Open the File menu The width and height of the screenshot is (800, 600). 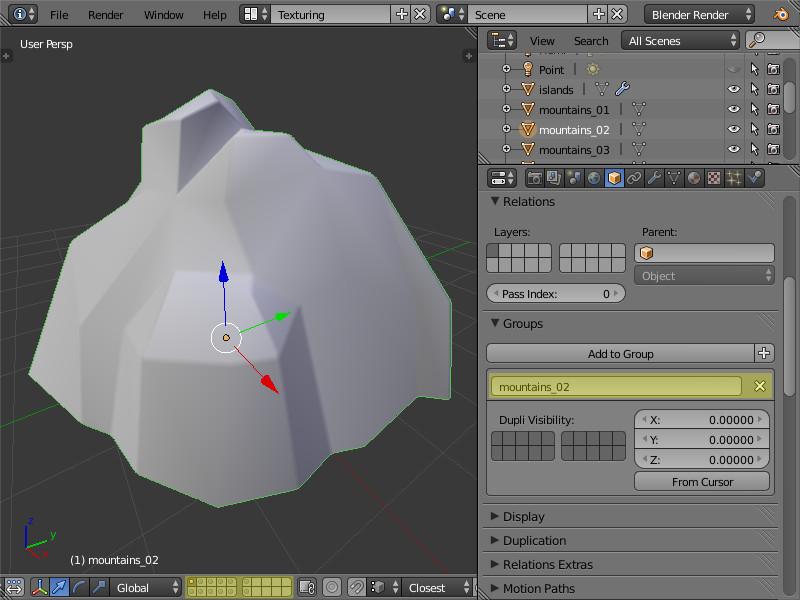tap(59, 15)
